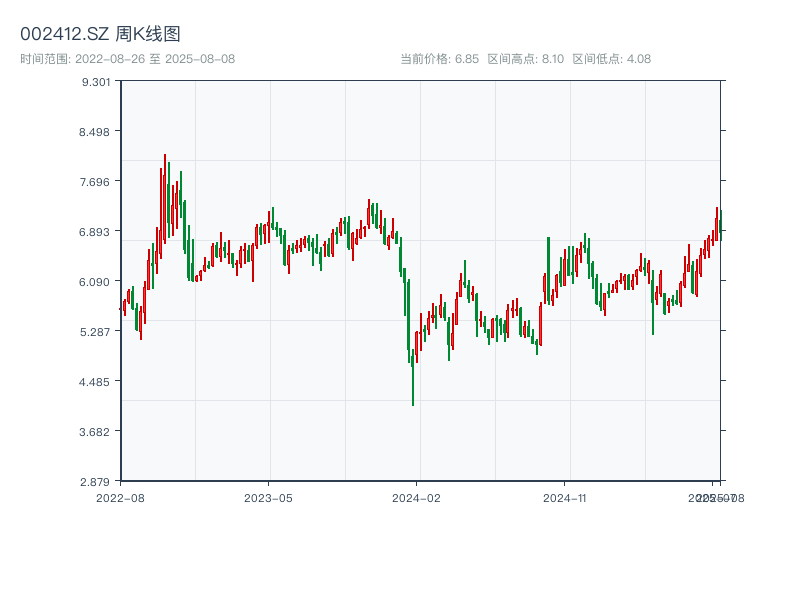Viewport: 800px width, 600px height.
Task: Click the 9.301 y-axis price label
Action: tap(96, 81)
